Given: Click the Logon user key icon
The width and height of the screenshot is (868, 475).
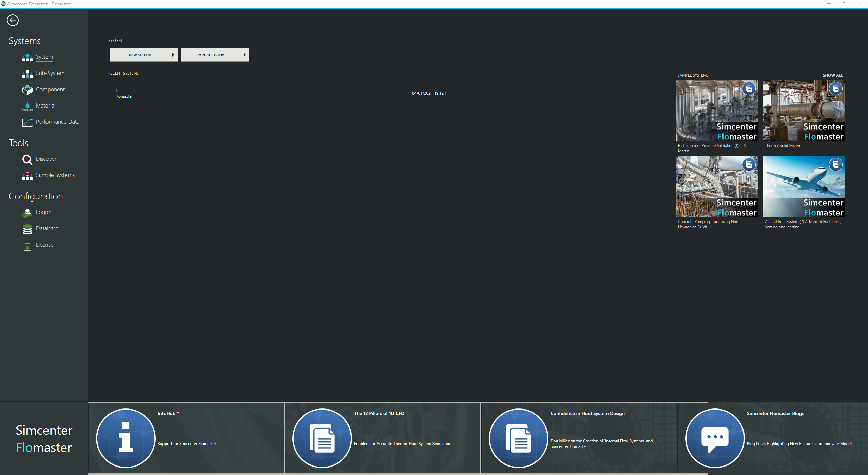Looking at the screenshot, I should [27, 213].
